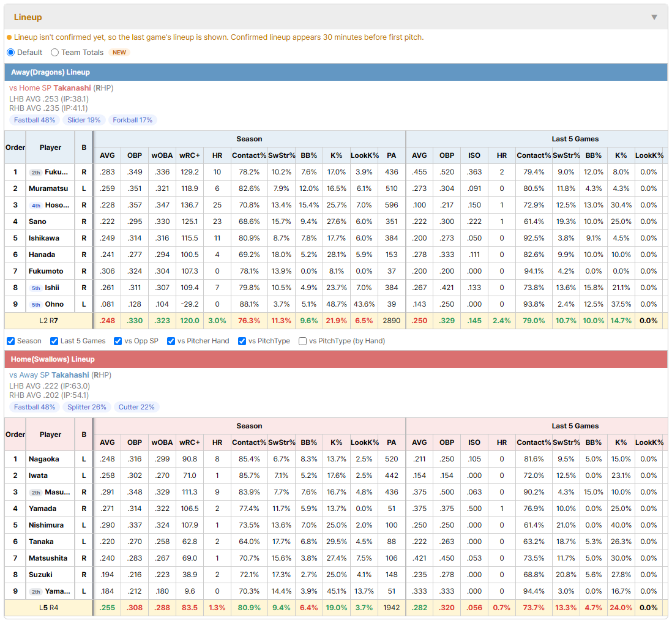Click the NEW badge beside Team Totals
The image size is (672, 623).
[x=119, y=52]
